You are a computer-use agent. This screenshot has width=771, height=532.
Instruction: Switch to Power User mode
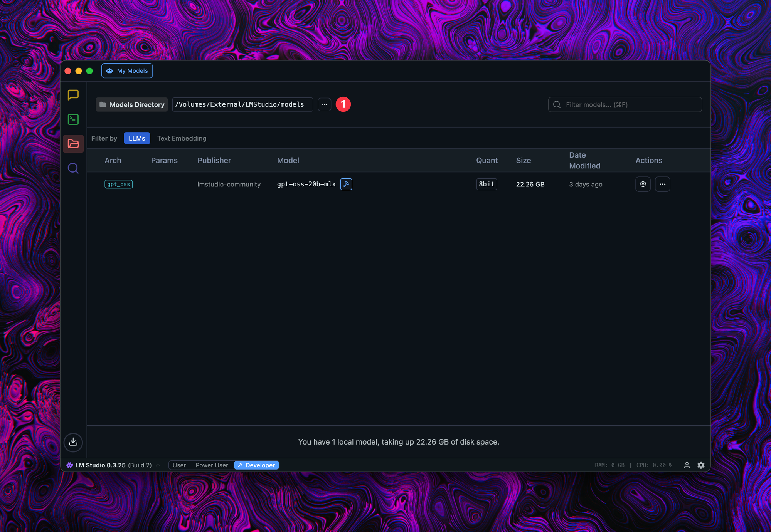pyautogui.click(x=212, y=465)
